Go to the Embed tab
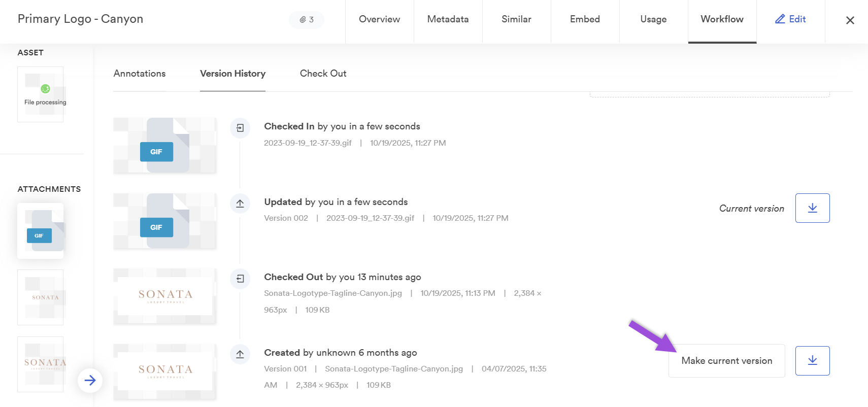 click(585, 19)
